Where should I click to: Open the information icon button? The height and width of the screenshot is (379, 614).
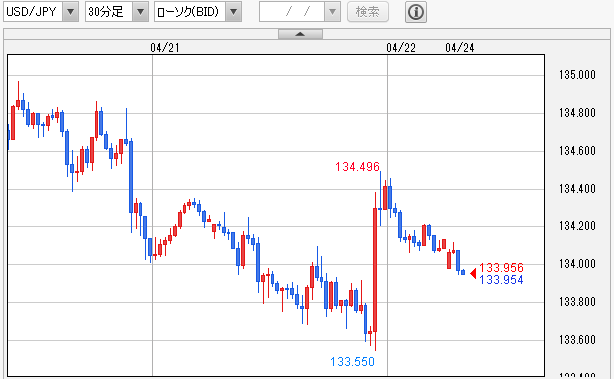click(415, 12)
